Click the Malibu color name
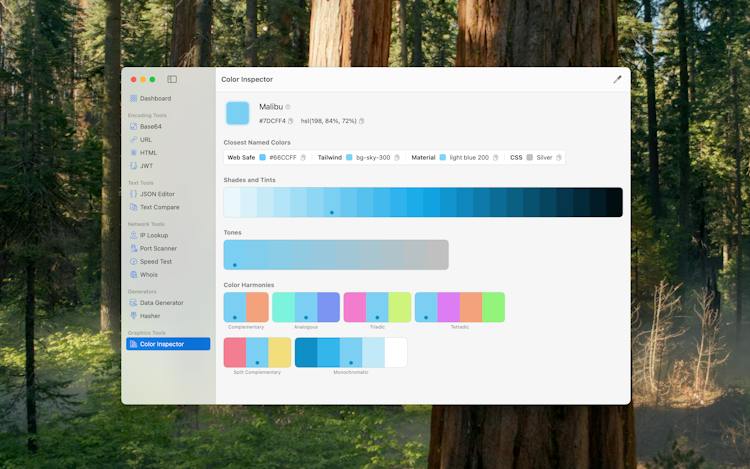 click(271, 107)
